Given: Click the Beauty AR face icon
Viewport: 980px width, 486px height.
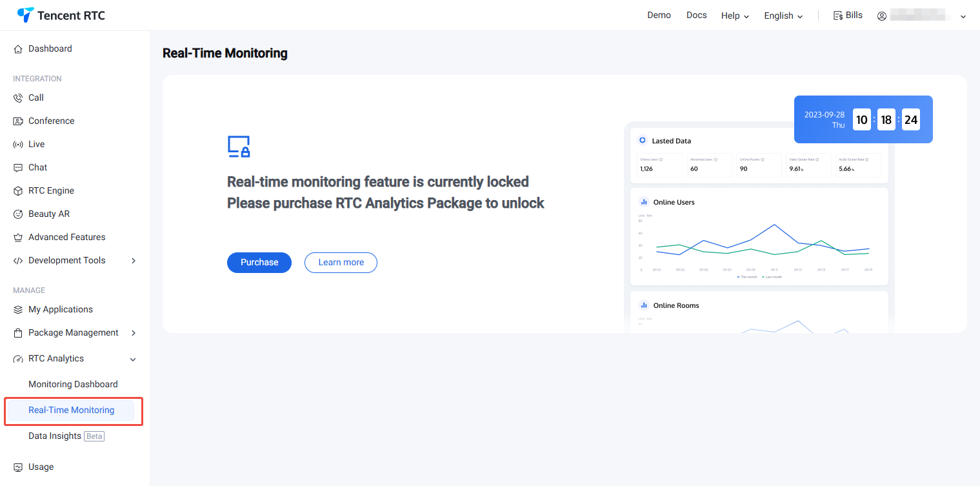Looking at the screenshot, I should pyautogui.click(x=18, y=214).
